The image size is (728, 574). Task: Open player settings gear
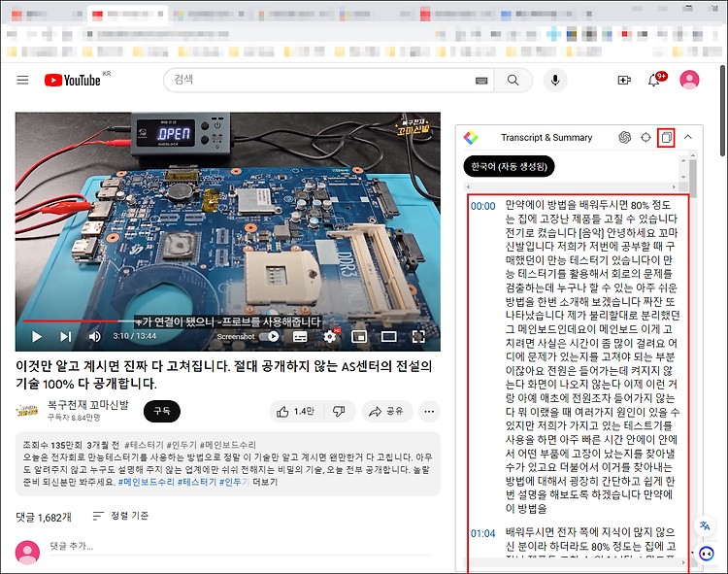tap(330, 336)
